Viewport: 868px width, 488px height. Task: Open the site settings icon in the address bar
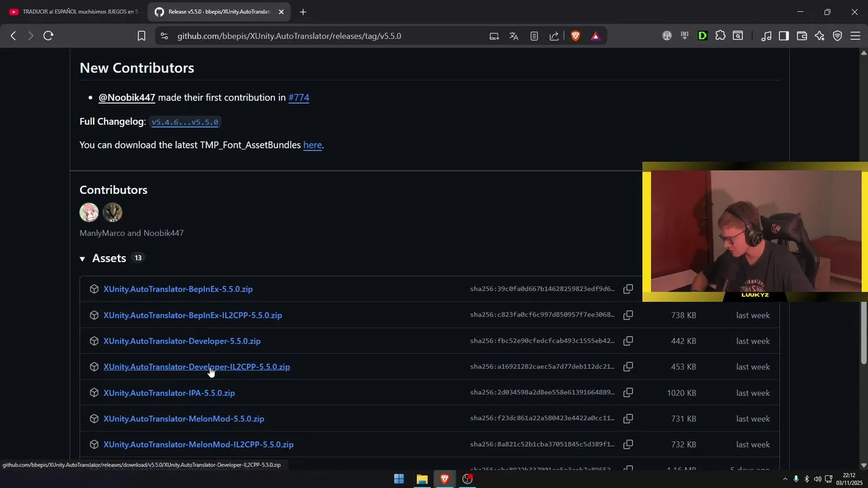[163, 36]
